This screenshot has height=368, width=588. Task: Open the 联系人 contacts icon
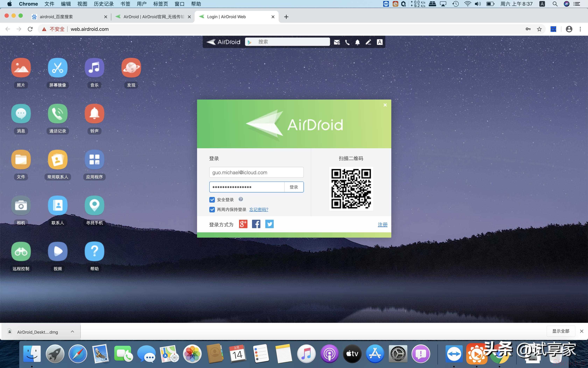(x=58, y=205)
